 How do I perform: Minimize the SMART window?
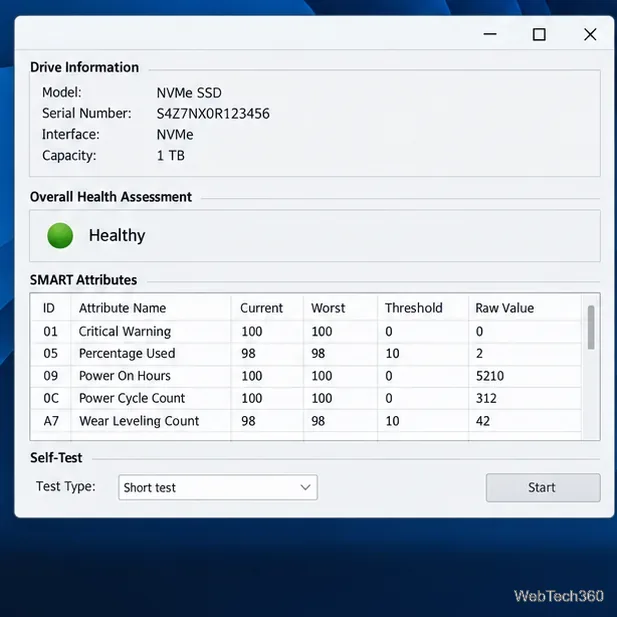coord(490,34)
